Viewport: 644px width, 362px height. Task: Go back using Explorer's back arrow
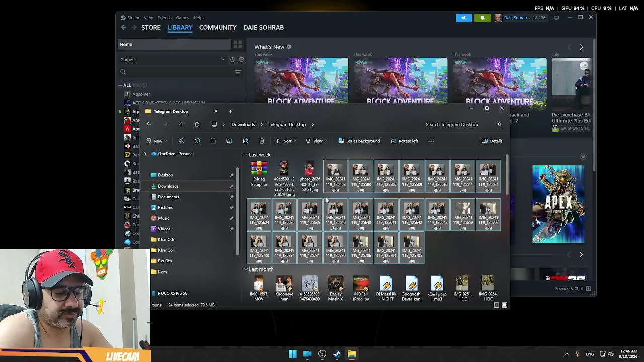(149, 124)
